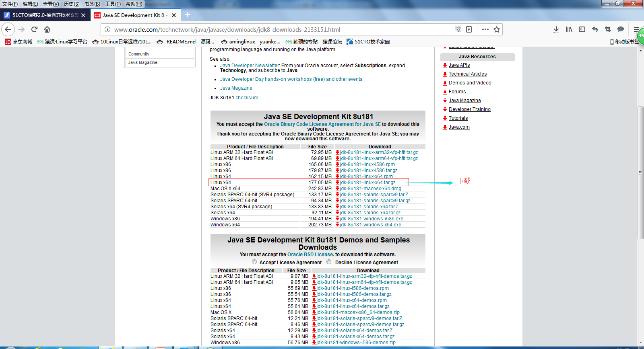Click the screenshot crop toolbar icon
This screenshot has width=644, height=349.
click(x=608, y=29)
